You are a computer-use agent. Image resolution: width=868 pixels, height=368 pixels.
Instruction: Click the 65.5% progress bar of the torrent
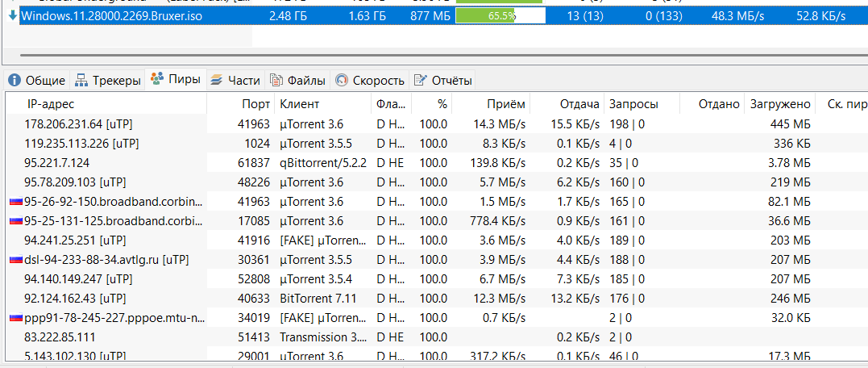(x=500, y=16)
